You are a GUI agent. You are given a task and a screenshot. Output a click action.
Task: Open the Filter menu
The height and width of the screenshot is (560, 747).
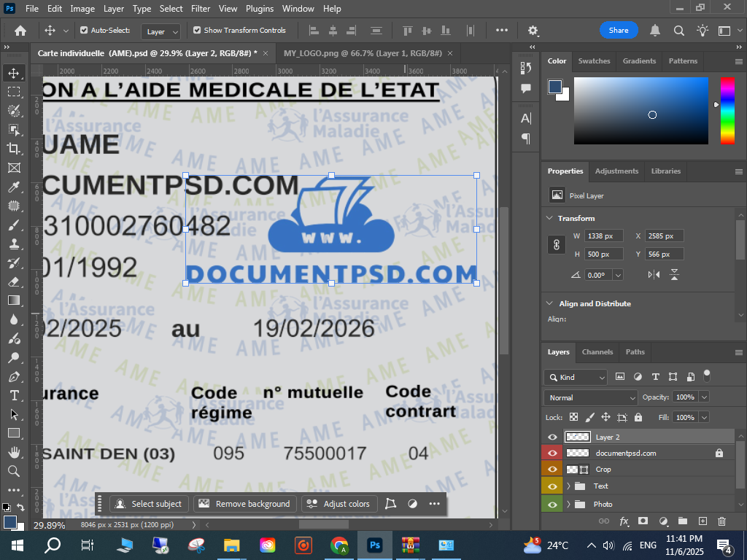[201, 9]
